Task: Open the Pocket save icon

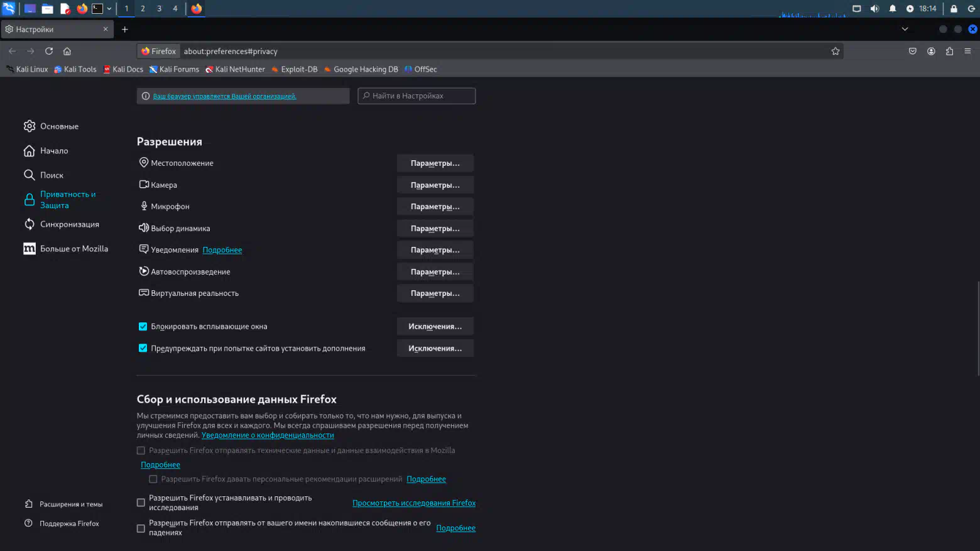Action: point(913,51)
